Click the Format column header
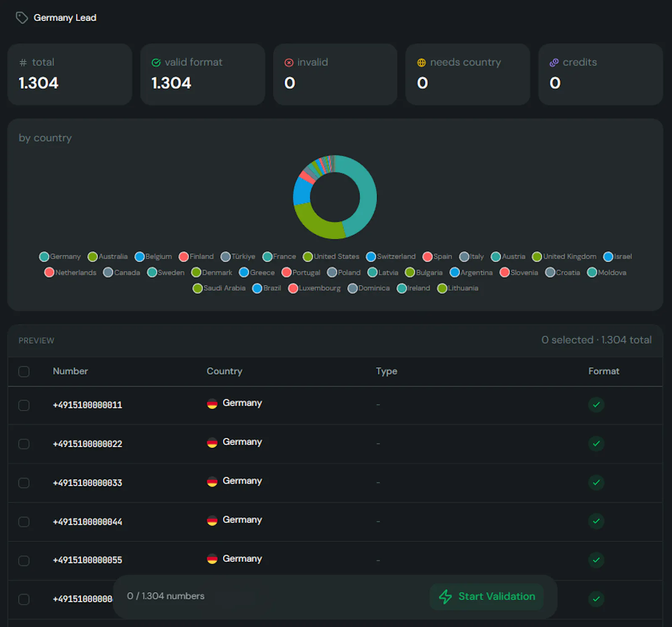Image resolution: width=672 pixels, height=627 pixels. pyautogui.click(x=604, y=371)
